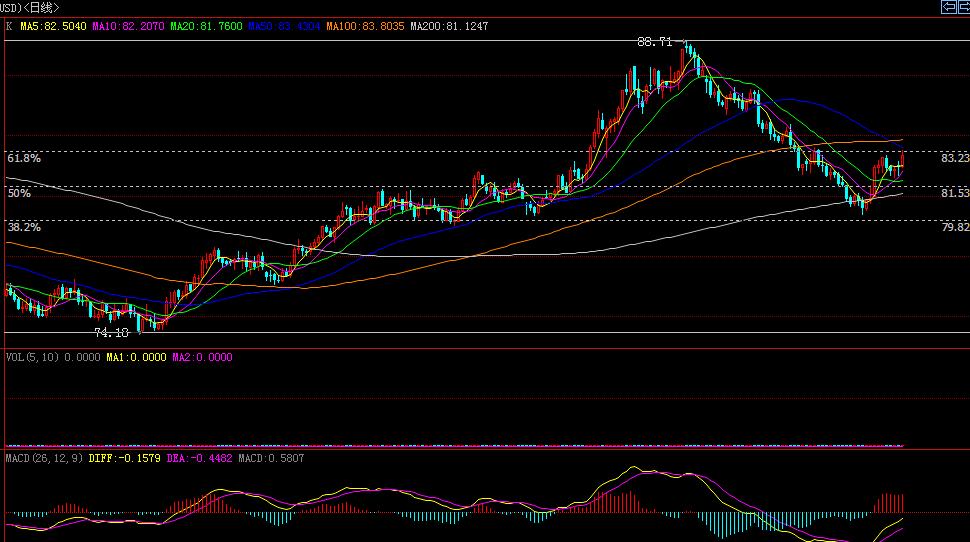The height and width of the screenshot is (542, 970).
Task: Click the left arrow navigation icon
Action: (x=948, y=7)
